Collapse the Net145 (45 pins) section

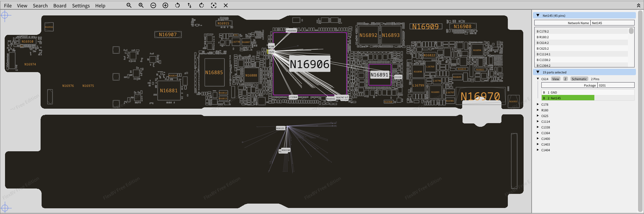tap(538, 15)
